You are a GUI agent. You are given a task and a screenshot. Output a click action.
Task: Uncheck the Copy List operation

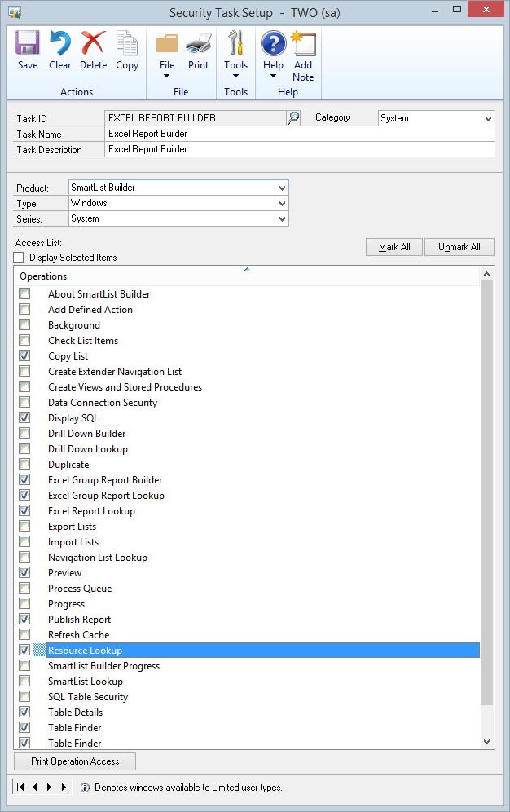point(24,355)
